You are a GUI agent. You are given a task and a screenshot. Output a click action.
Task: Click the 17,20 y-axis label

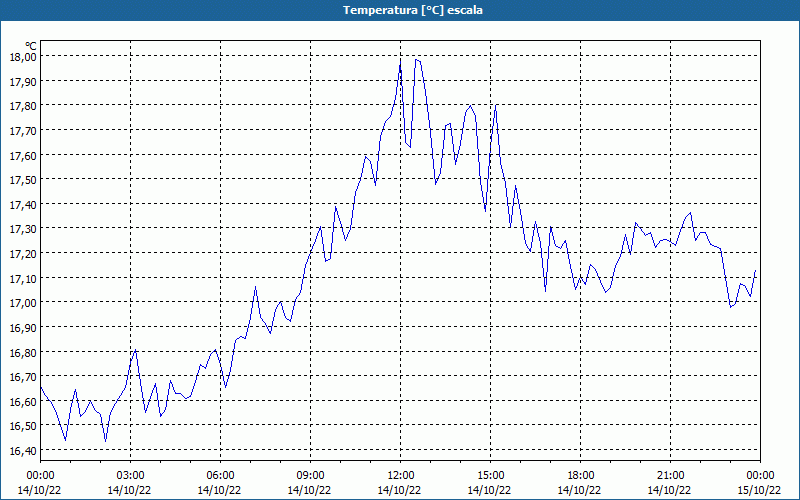coord(23,254)
